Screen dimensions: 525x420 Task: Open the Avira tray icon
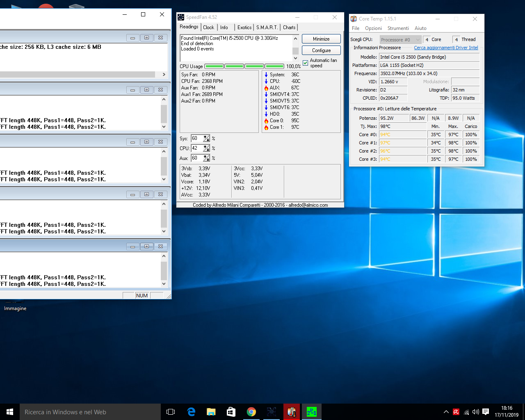(x=456, y=412)
